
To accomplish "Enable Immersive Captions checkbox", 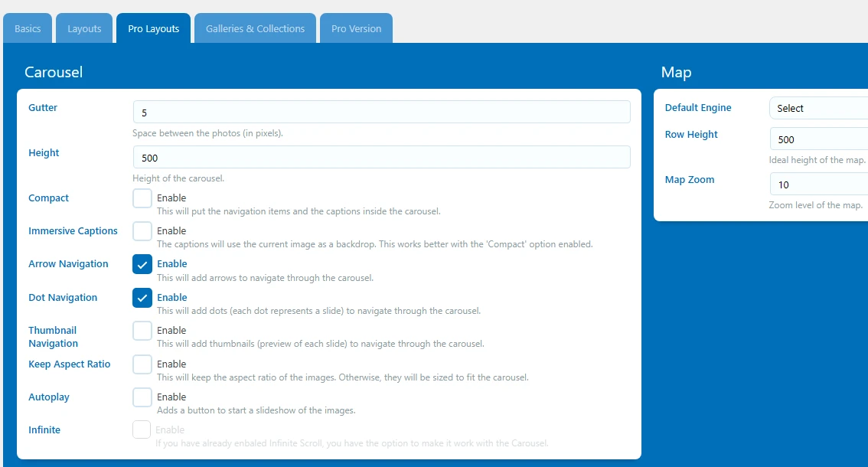I will click(x=142, y=231).
